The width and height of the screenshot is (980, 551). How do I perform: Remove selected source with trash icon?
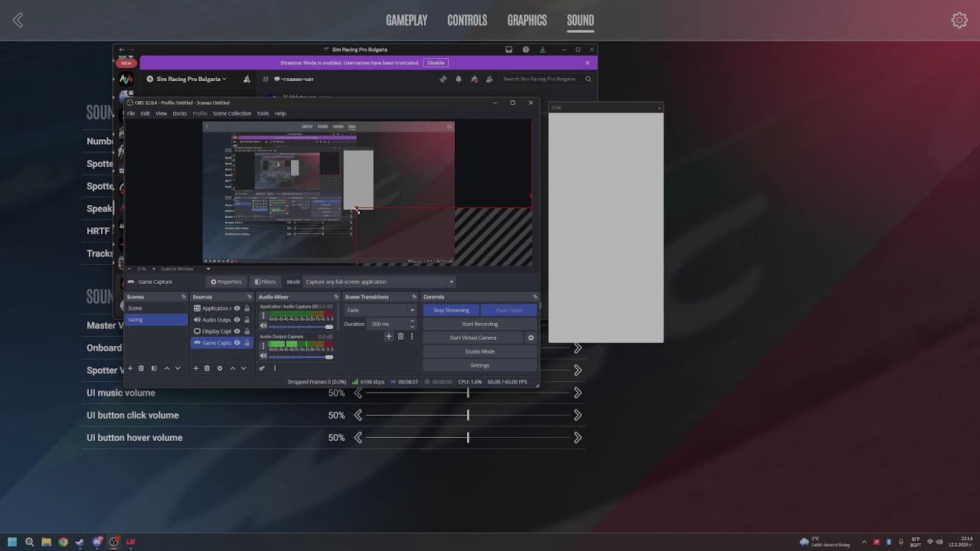click(x=207, y=368)
